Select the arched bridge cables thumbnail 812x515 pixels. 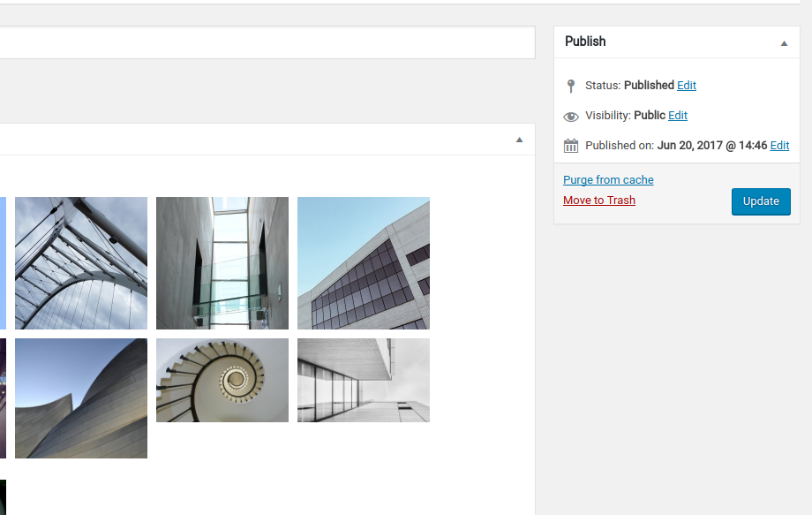click(x=81, y=262)
